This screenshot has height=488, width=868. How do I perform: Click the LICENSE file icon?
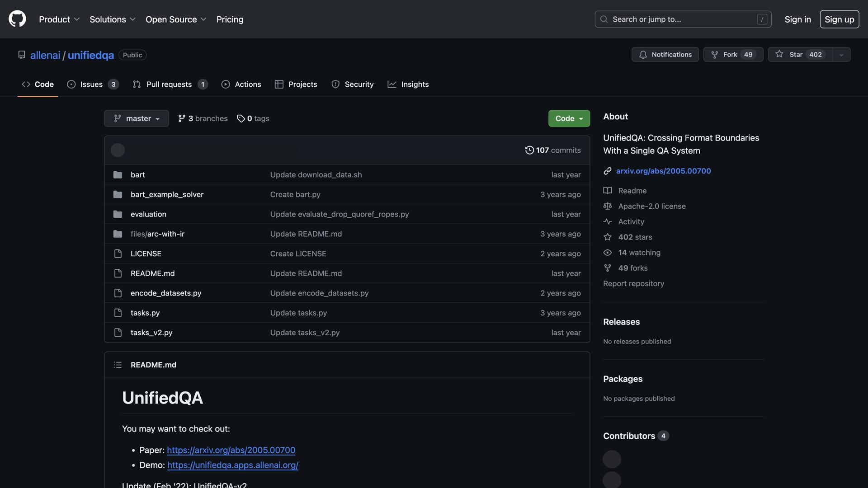point(118,253)
